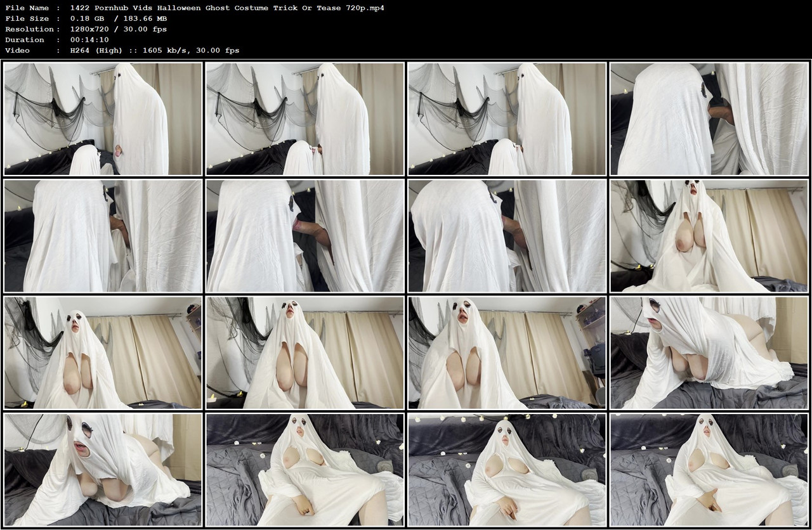Click the first thumbnail in the bottom row
The width and height of the screenshot is (812, 530).
[103, 470]
